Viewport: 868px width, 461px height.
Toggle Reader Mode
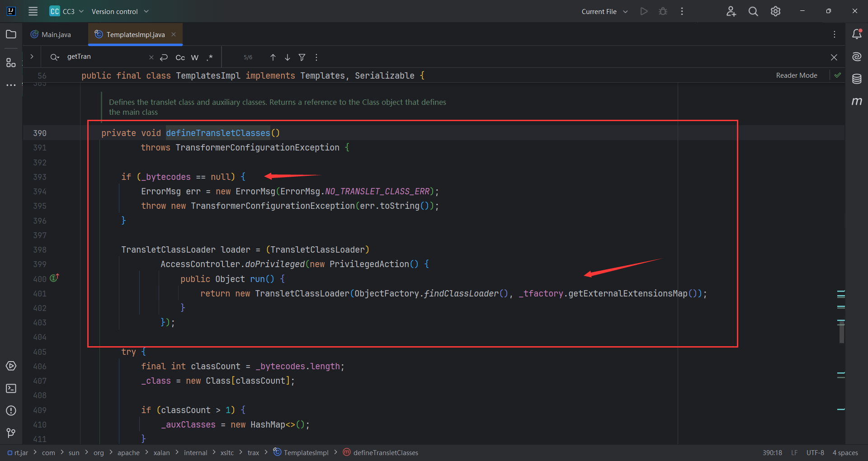[x=797, y=75]
